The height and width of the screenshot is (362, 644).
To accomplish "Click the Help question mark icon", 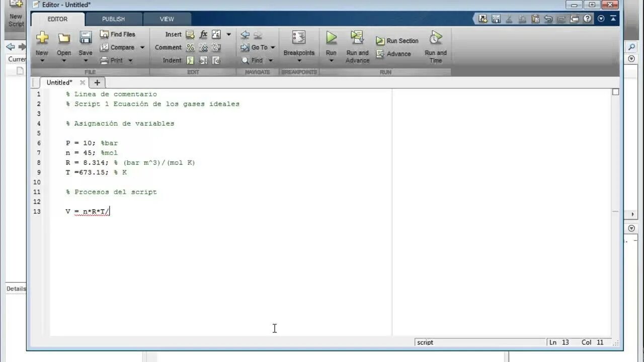I will coord(587,19).
